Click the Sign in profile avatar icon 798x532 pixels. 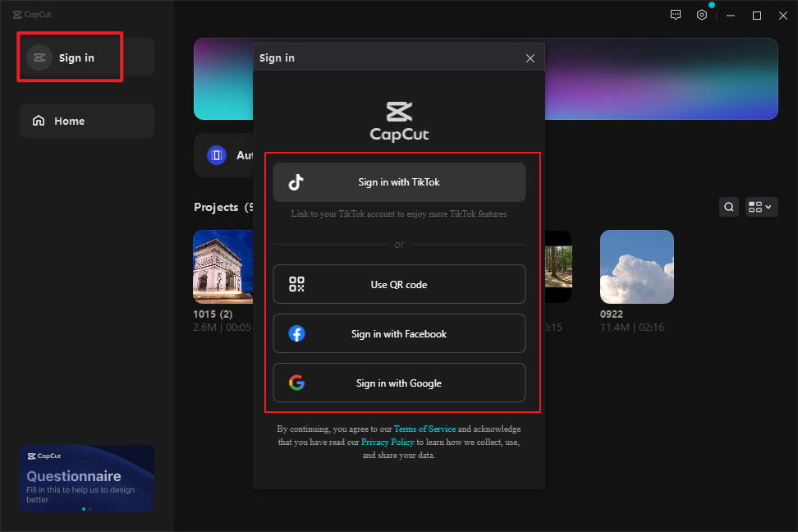pyautogui.click(x=39, y=57)
